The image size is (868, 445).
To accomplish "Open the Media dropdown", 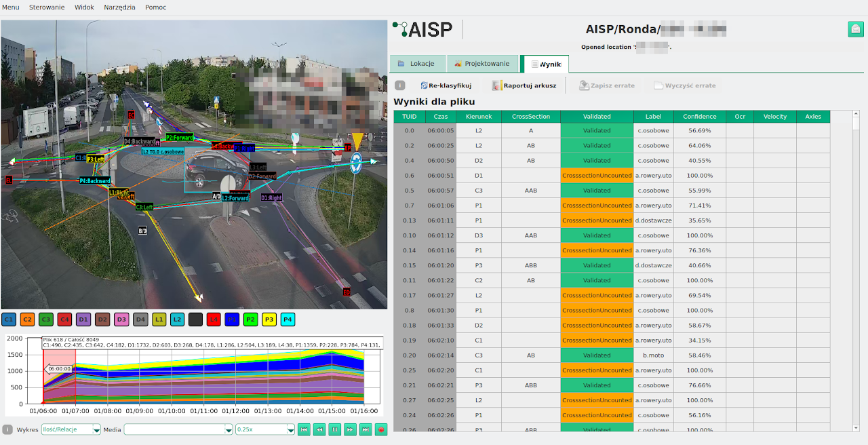I will point(178,429).
